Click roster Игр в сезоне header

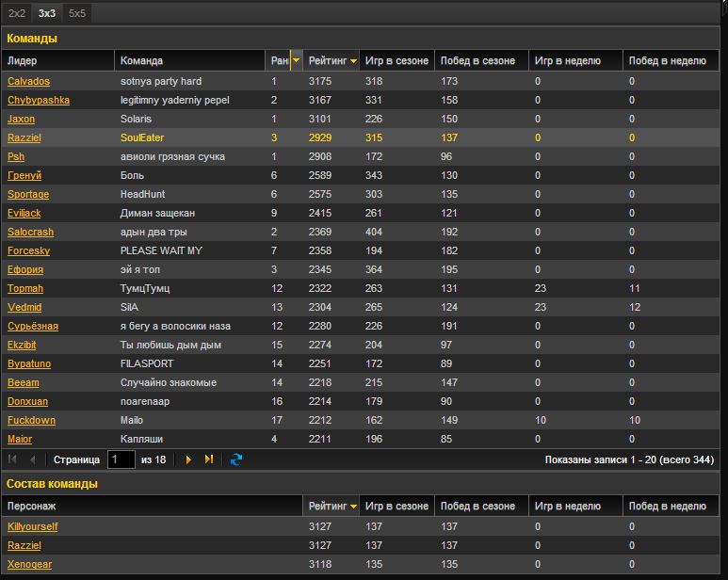click(397, 507)
